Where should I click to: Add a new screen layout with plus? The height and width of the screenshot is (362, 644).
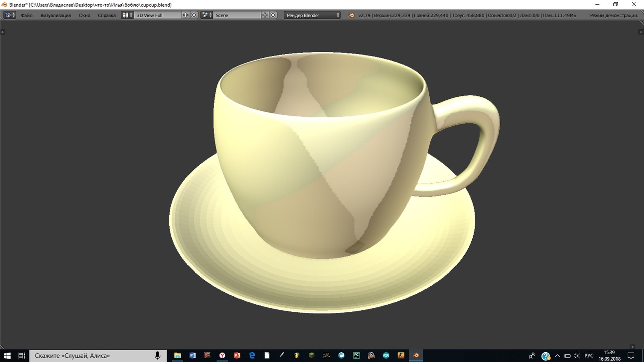(185, 15)
